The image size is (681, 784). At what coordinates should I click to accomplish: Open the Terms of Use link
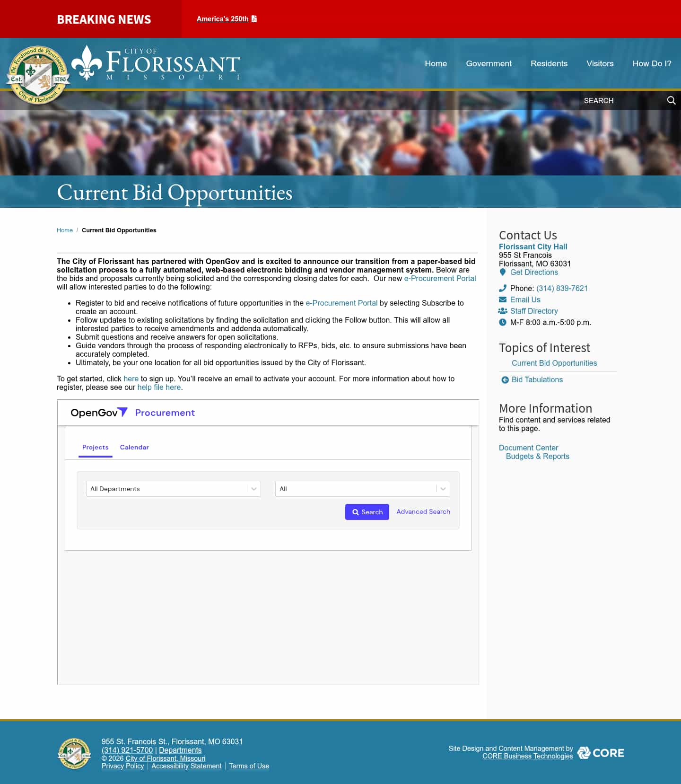[249, 766]
